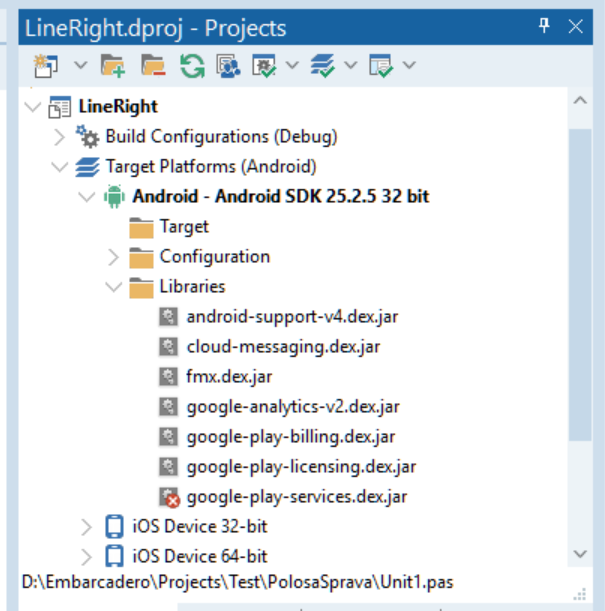Expand the iOS Device 32-bit node
This screenshot has height=611, width=605.
coord(86,527)
